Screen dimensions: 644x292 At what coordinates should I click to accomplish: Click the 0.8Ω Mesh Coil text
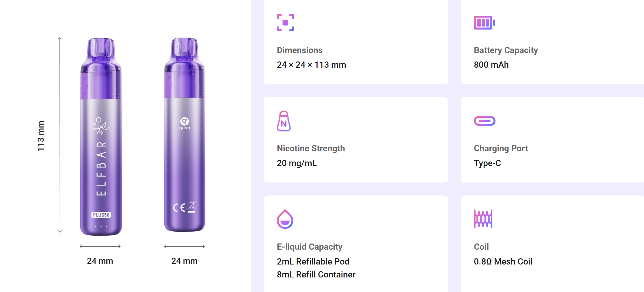pos(503,262)
